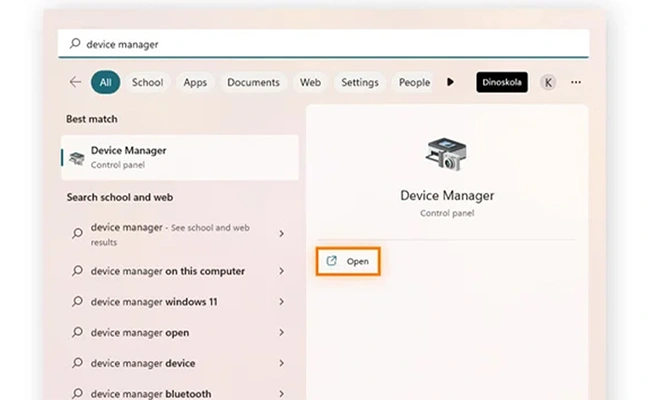Select 'See school and web results' suggestion

pos(178,234)
